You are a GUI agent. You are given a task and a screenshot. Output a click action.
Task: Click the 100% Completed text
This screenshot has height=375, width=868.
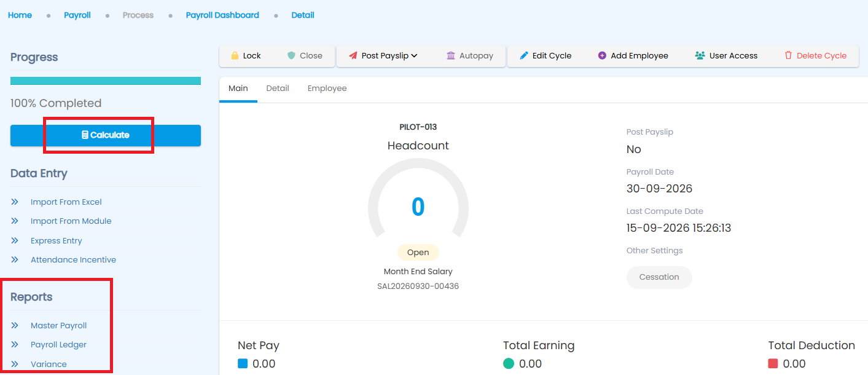click(x=56, y=103)
